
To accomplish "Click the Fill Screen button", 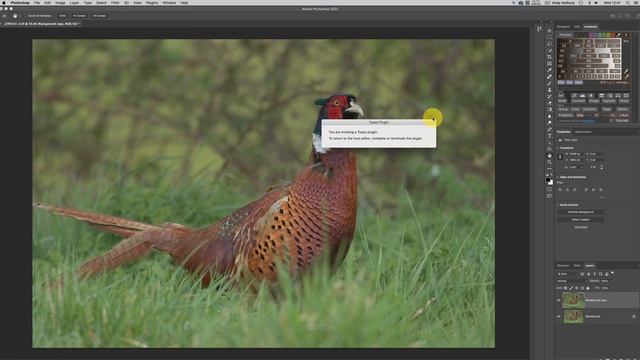I will (x=99, y=16).
